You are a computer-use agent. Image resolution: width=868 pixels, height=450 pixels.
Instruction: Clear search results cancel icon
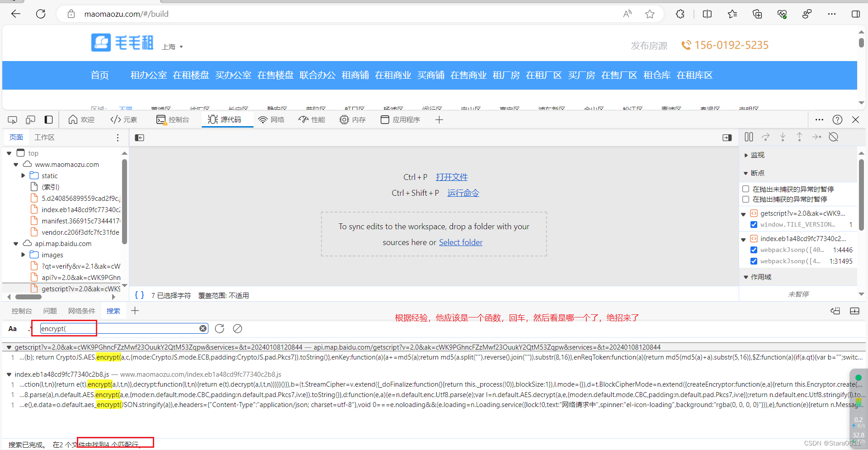[237, 329]
